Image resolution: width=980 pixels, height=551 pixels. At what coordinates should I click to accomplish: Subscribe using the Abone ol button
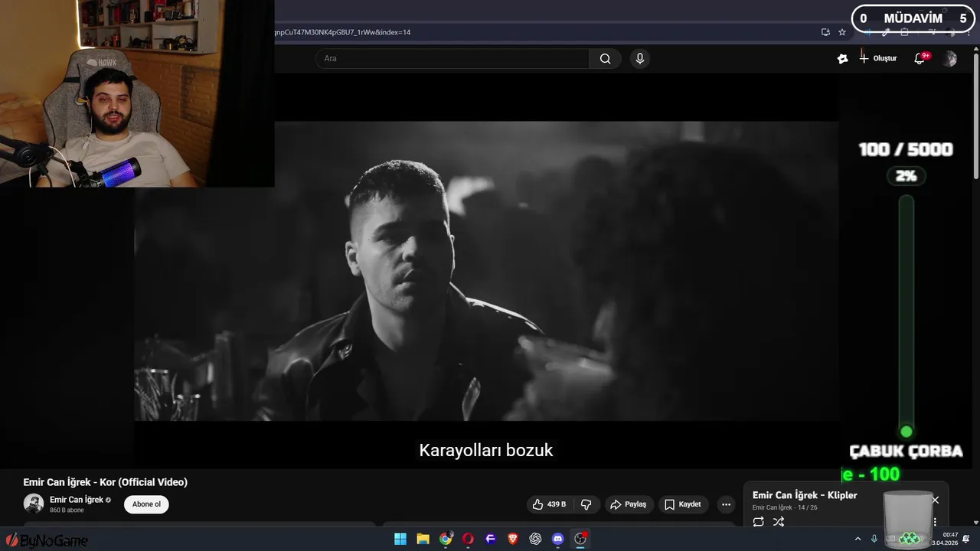pyautogui.click(x=146, y=504)
